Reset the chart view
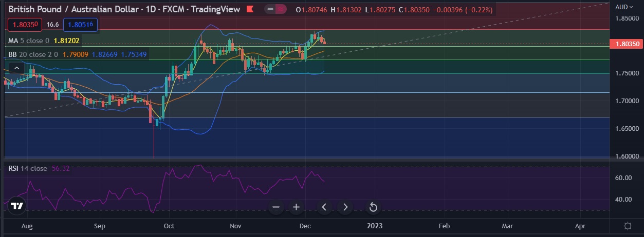The width and height of the screenshot is (644, 237). point(374,207)
